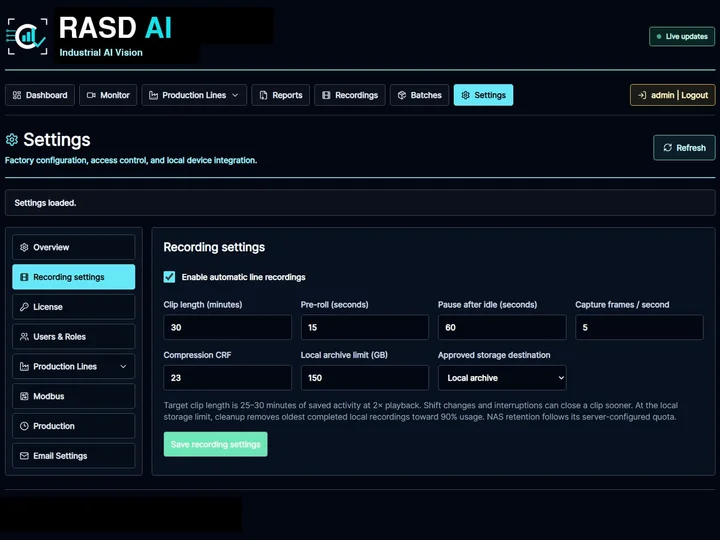Click the Email Settings envelope icon
This screenshot has height=540, width=720.
24,456
